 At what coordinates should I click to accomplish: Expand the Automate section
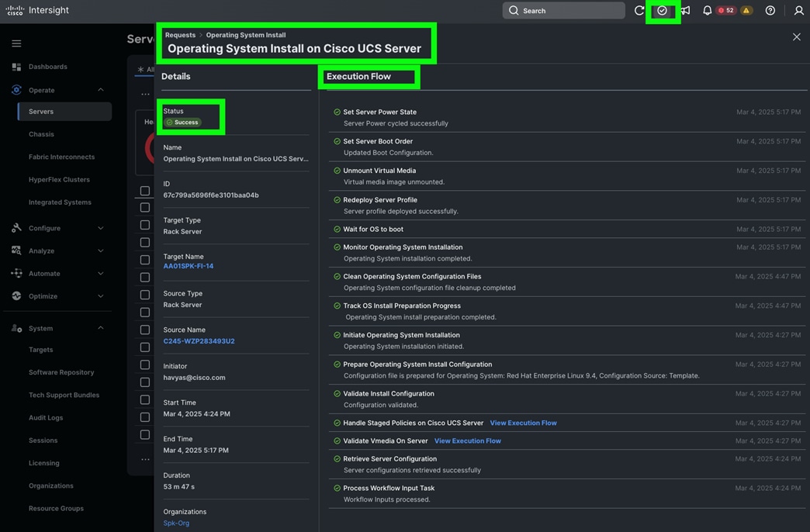tap(101, 273)
